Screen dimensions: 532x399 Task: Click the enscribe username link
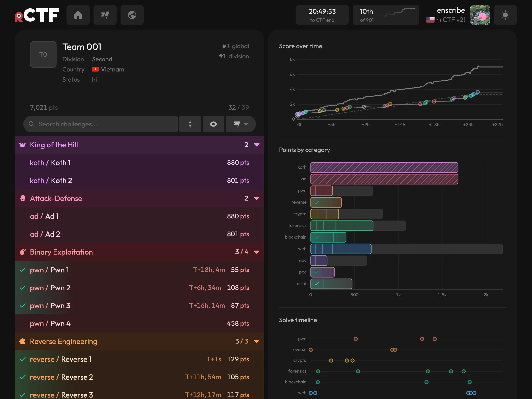coord(451,10)
